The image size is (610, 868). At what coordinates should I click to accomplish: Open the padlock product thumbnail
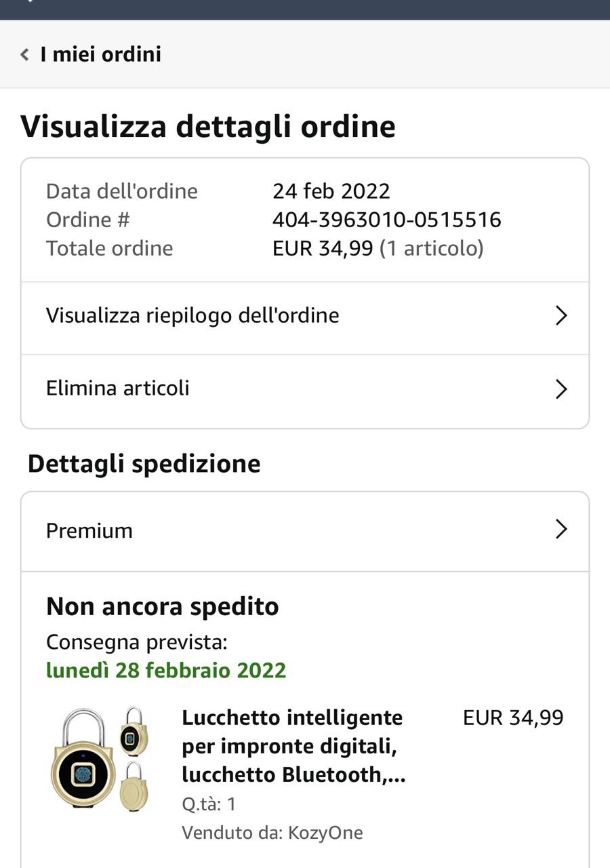[x=99, y=758]
